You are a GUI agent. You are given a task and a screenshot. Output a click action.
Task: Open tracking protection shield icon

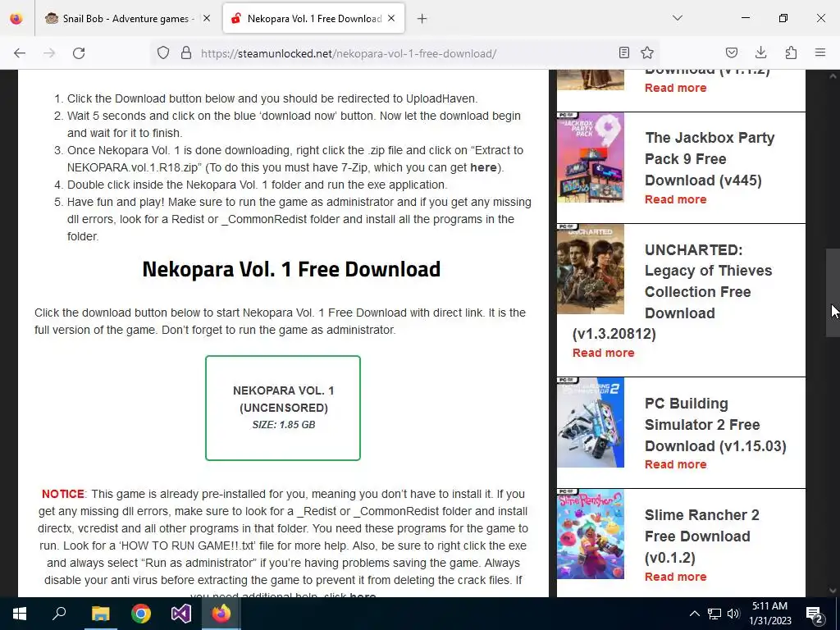163,53
